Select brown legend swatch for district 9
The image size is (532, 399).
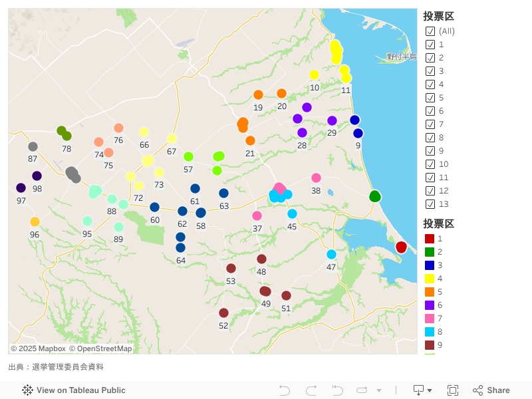coord(430,345)
